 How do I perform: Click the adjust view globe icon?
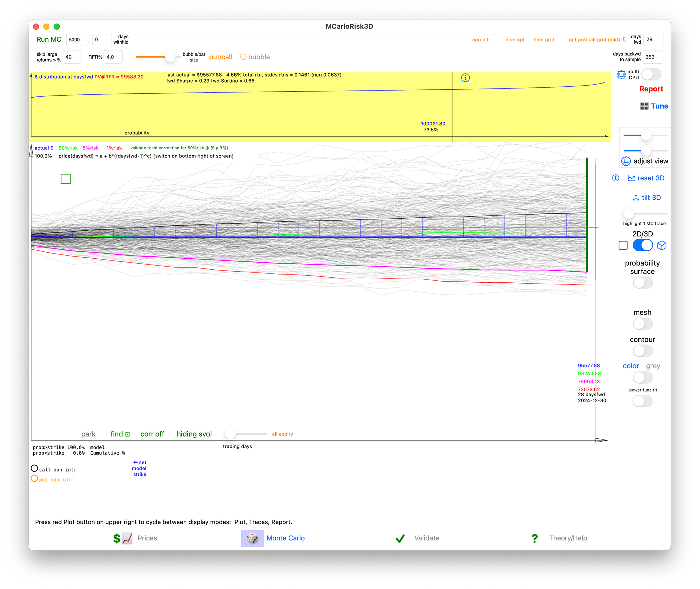(626, 161)
